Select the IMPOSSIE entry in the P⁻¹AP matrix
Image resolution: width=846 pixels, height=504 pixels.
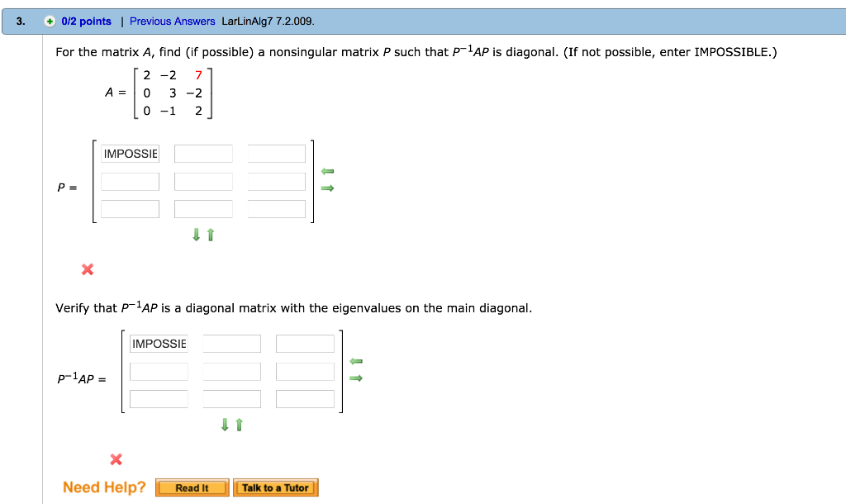tap(159, 343)
